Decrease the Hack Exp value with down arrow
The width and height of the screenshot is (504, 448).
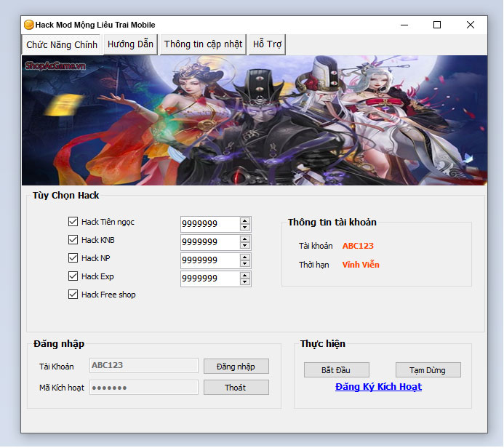pyautogui.click(x=245, y=282)
